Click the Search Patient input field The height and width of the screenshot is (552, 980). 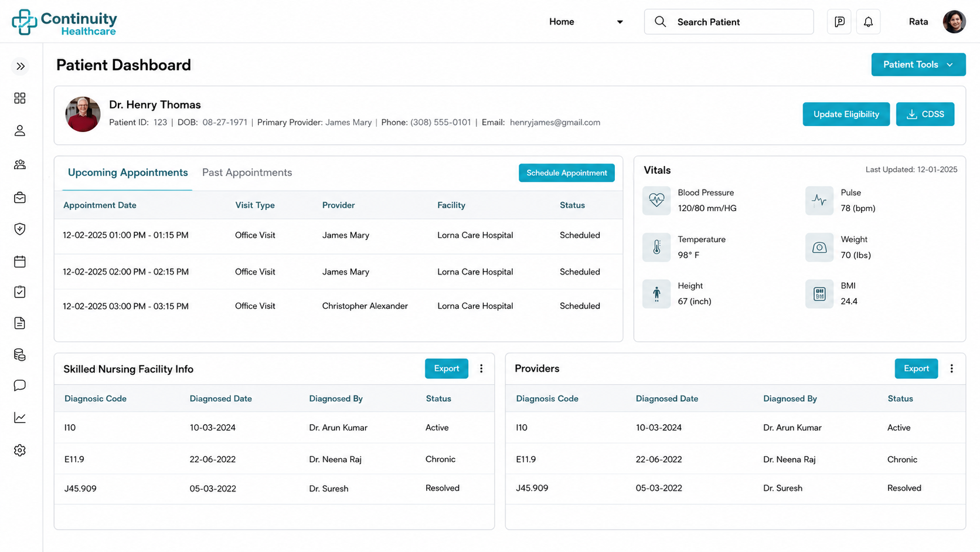pos(729,22)
